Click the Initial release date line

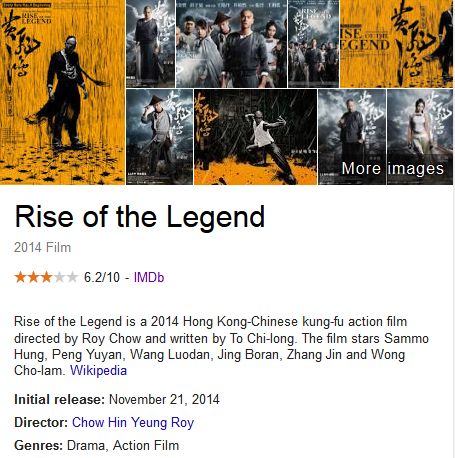pos(117,399)
